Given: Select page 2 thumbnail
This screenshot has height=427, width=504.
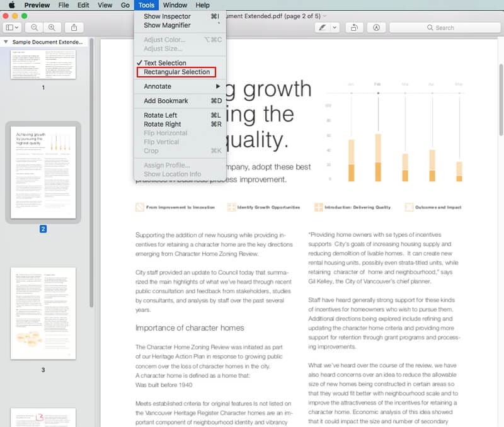Looking at the screenshot, I should [43, 172].
